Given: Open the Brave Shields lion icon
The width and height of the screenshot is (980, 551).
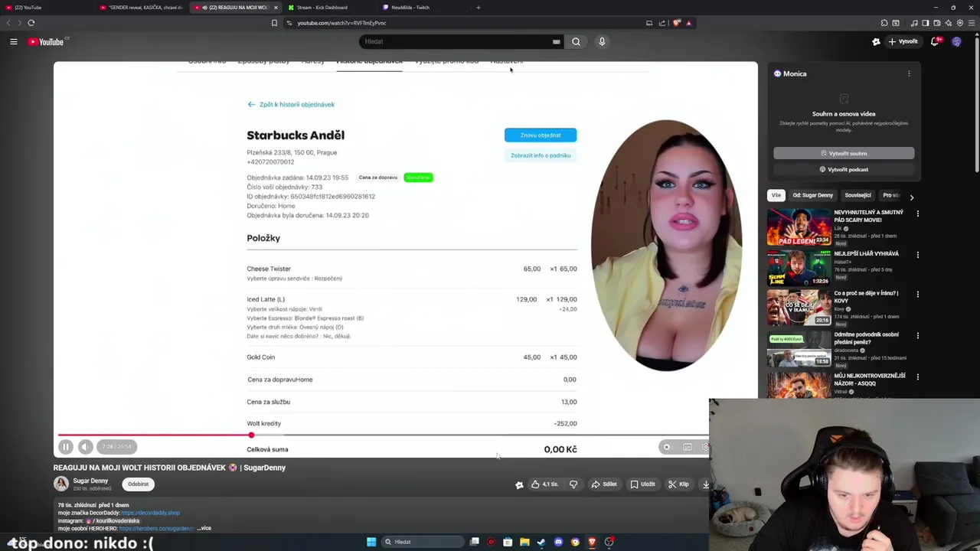Looking at the screenshot, I should 677,23.
